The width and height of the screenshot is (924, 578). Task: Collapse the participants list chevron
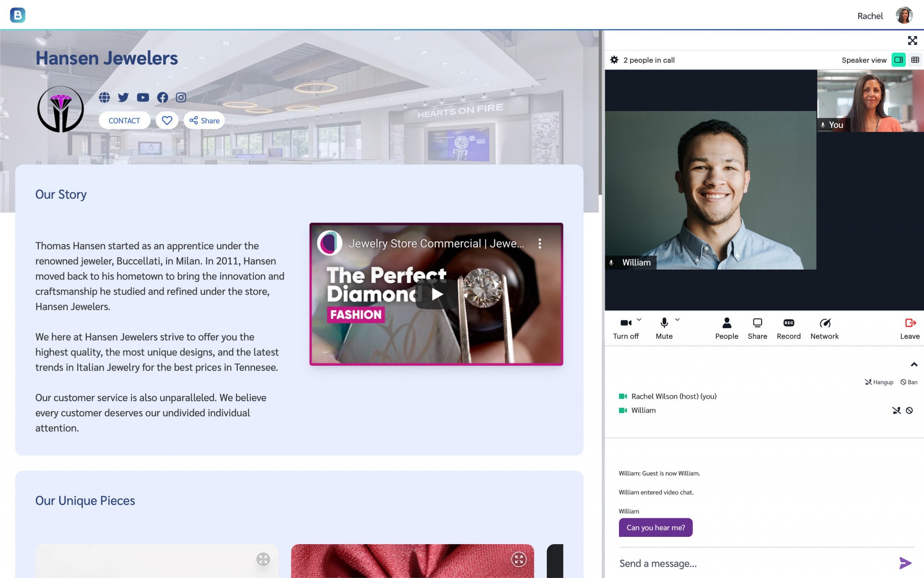point(914,364)
